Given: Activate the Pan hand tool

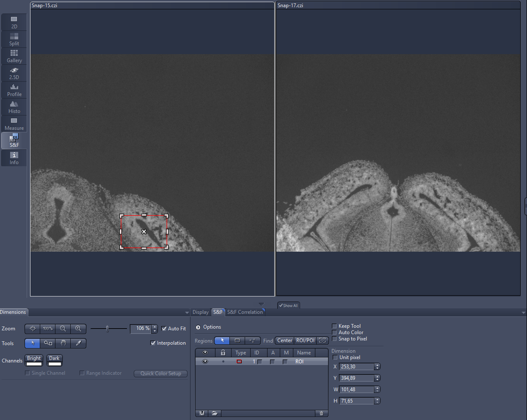Looking at the screenshot, I should coord(63,343).
